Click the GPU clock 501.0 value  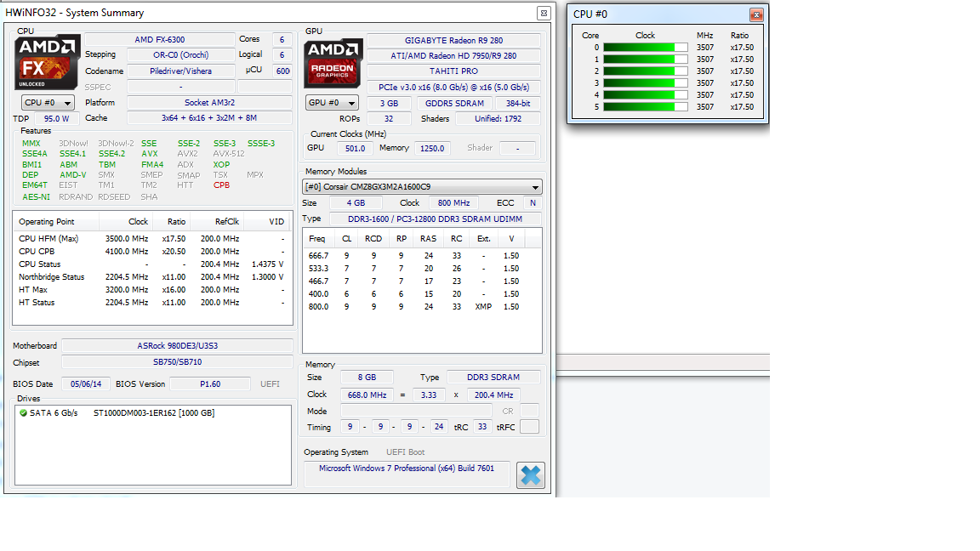click(x=355, y=149)
